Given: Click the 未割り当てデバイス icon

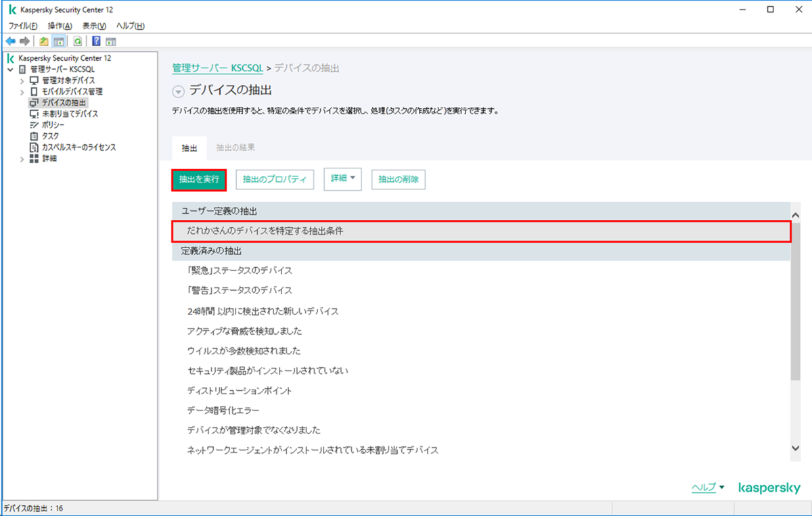Looking at the screenshot, I should coord(34,114).
